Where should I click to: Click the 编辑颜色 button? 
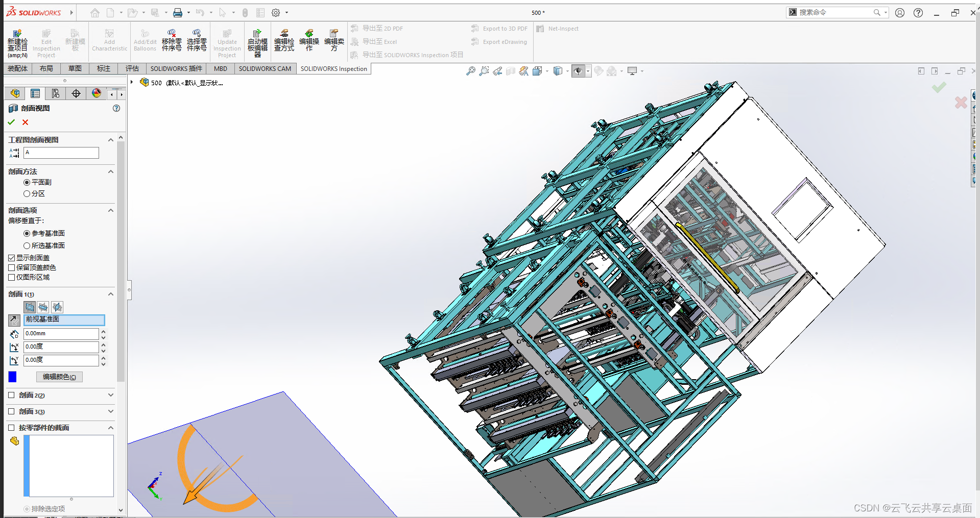[59, 377]
